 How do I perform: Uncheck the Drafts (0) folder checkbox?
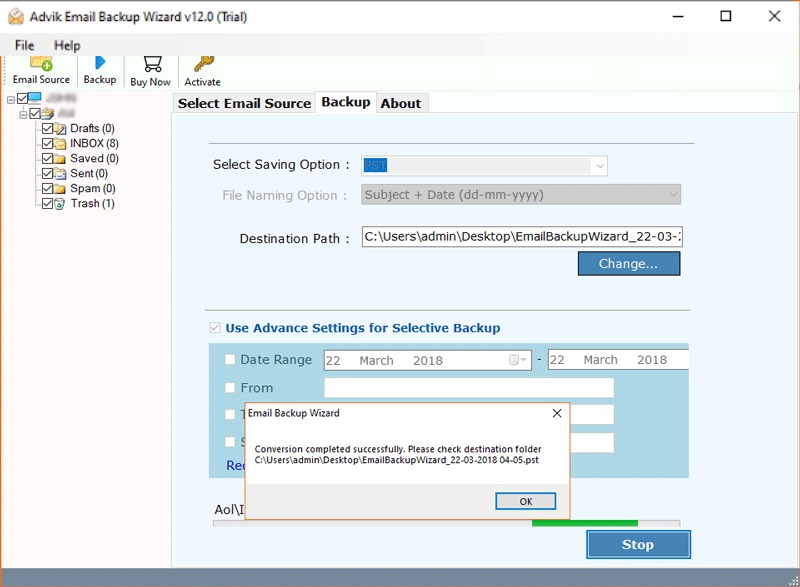coord(47,128)
